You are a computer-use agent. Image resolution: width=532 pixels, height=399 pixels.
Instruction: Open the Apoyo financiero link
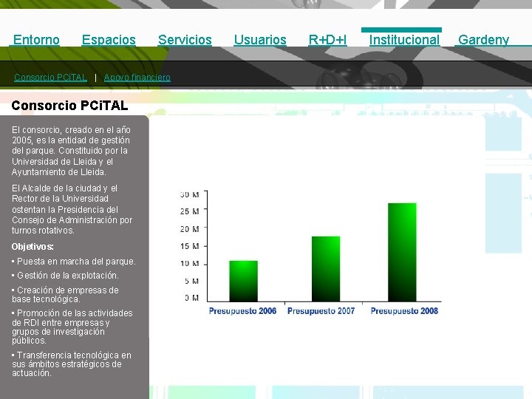click(137, 78)
